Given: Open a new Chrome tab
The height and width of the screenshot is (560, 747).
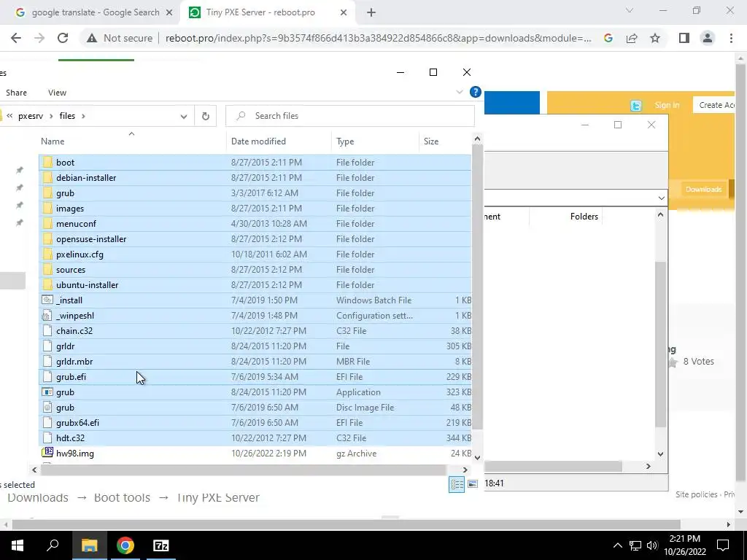Looking at the screenshot, I should 371,13.
